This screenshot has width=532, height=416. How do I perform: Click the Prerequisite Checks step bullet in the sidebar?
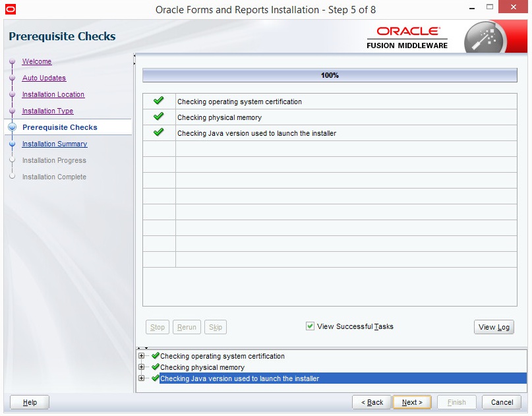[13, 127]
